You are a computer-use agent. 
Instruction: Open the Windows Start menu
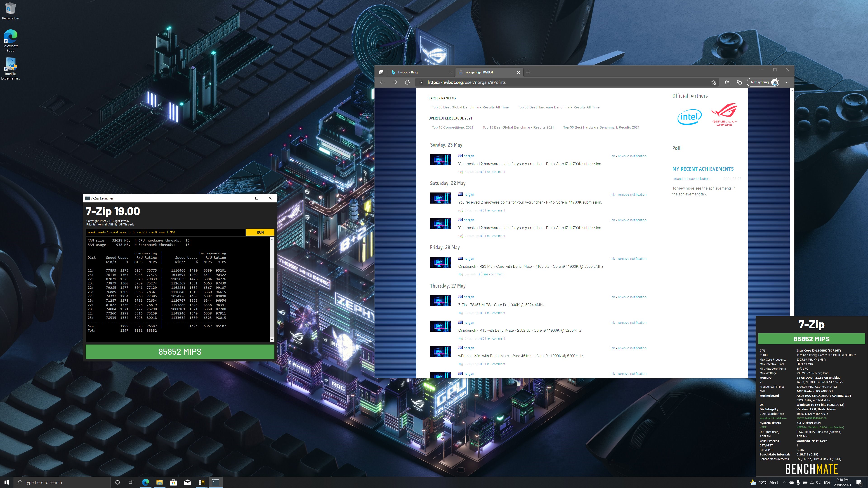7,482
